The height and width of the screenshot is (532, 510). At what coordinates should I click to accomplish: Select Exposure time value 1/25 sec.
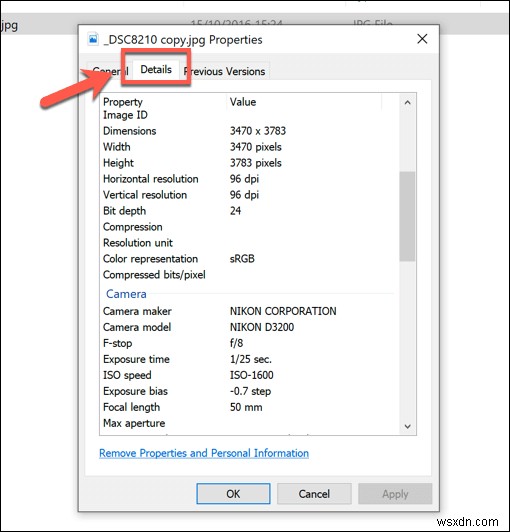pos(251,359)
